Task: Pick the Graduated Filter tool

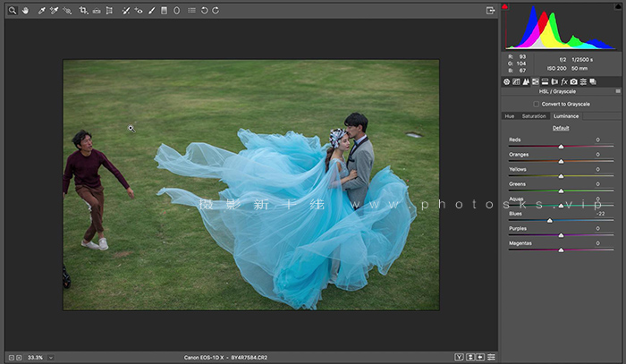Action: [x=164, y=11]
